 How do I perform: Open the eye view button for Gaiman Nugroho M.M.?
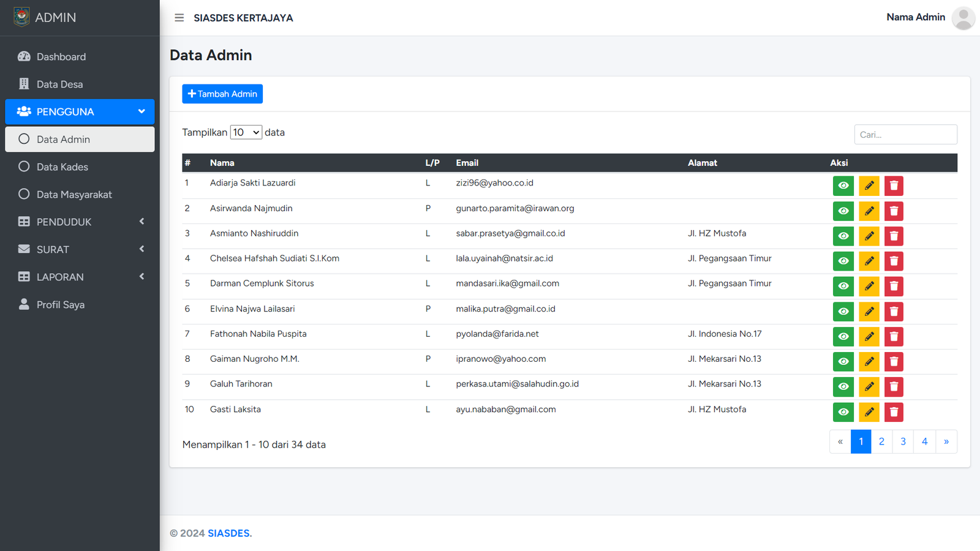843,362
